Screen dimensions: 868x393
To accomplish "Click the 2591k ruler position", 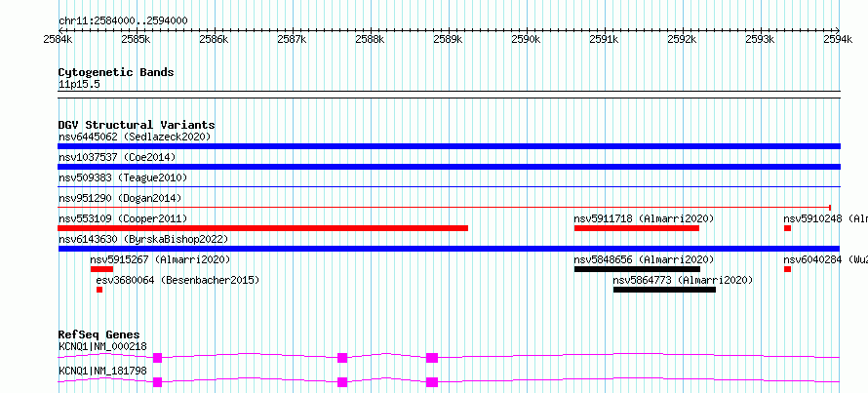I will 605,39.
